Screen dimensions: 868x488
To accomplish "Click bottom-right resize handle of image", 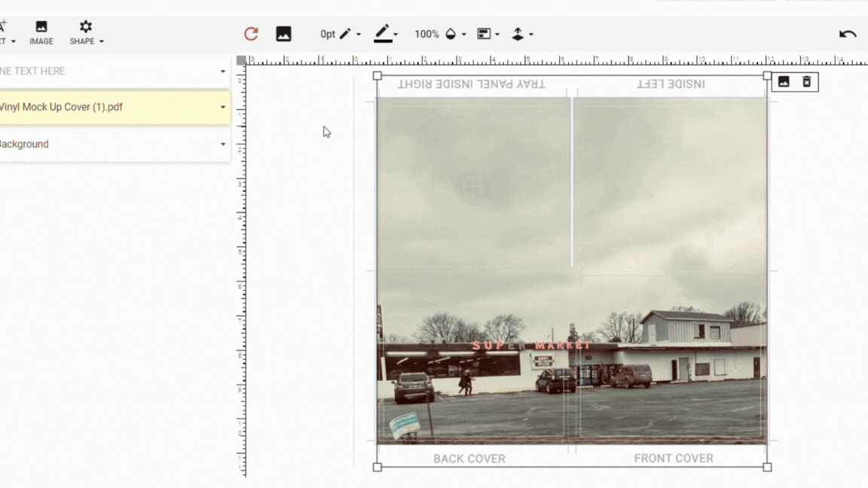I will tap(767, 467).
